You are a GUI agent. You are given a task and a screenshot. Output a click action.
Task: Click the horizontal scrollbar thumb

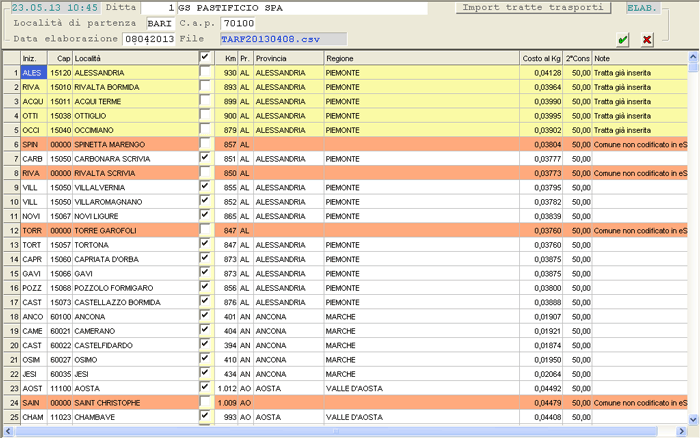(336, 431)
